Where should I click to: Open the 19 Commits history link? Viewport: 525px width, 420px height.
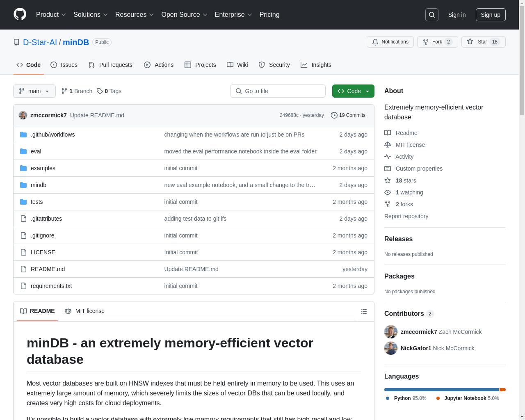pos(348,115)
